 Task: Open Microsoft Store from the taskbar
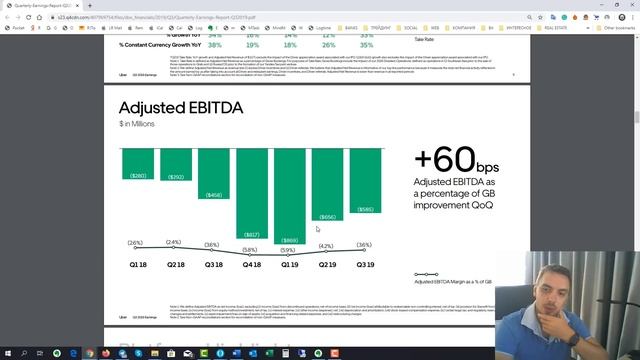point(171,353)
